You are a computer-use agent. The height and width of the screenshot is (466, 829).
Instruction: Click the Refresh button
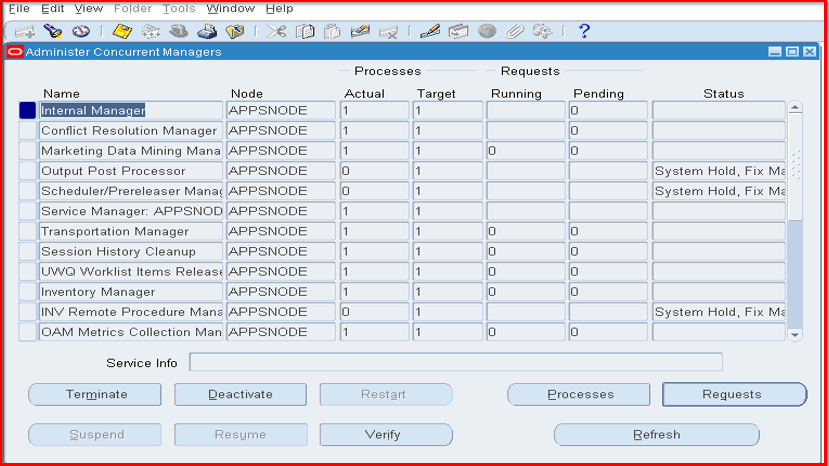tap(657, 435)
